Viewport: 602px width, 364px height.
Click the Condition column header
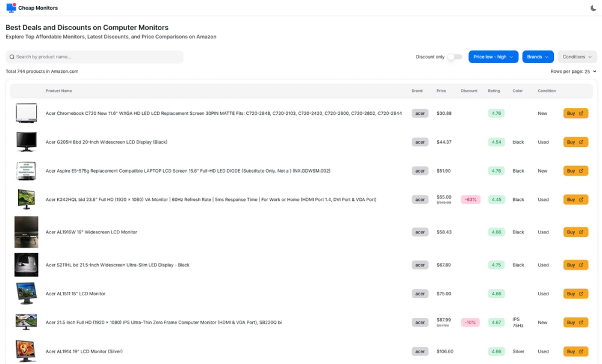(547, 91)
